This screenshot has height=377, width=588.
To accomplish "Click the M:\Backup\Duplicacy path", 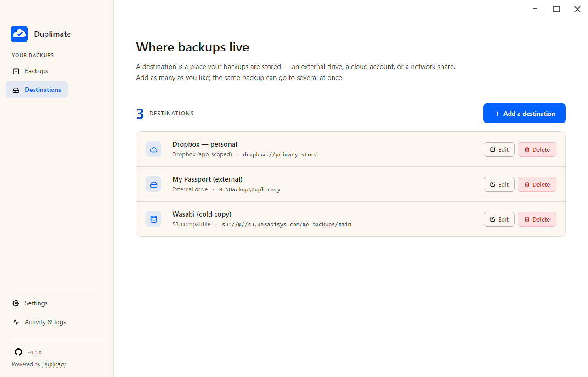I will click(x=249, y=189).
